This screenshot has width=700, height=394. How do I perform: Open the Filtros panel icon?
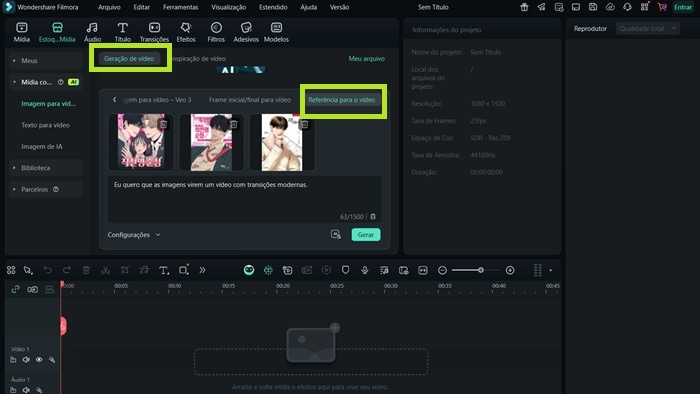click(216, 28)
